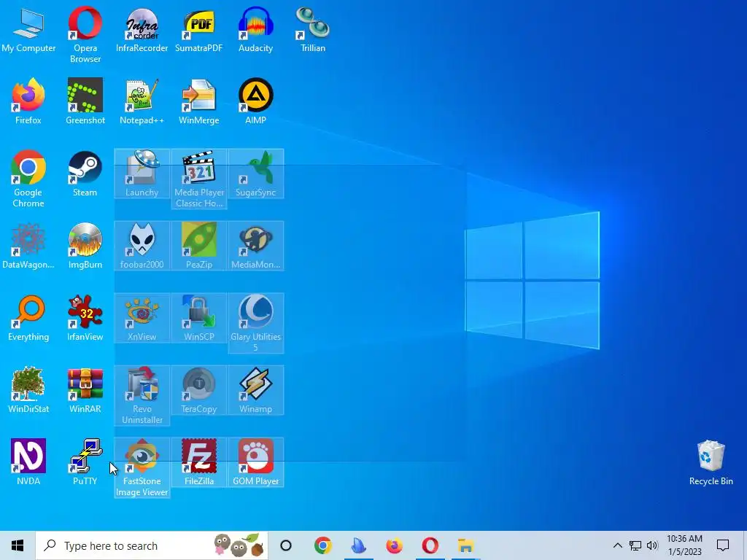Select the GOM Player desktop icon
This screenshot has height=560, width=747.
(256, 462)
